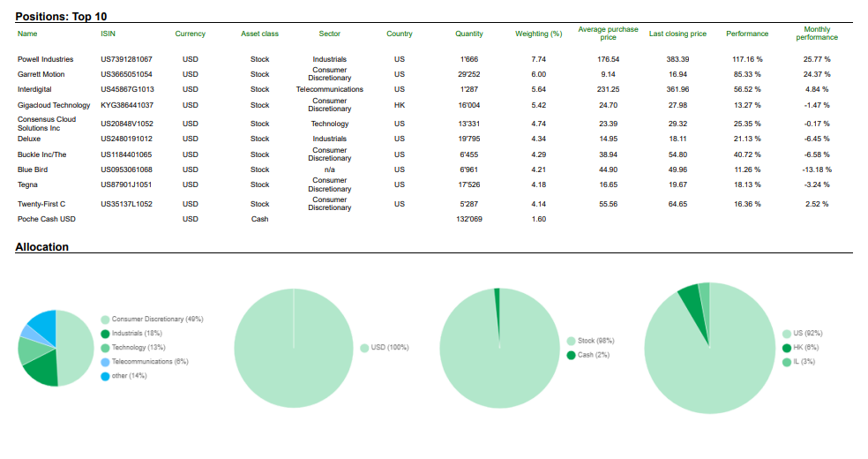The height and width of the screenshot is (459, 868).
Task: Click the IL (3%) legend marker
Action: point(787,362)
